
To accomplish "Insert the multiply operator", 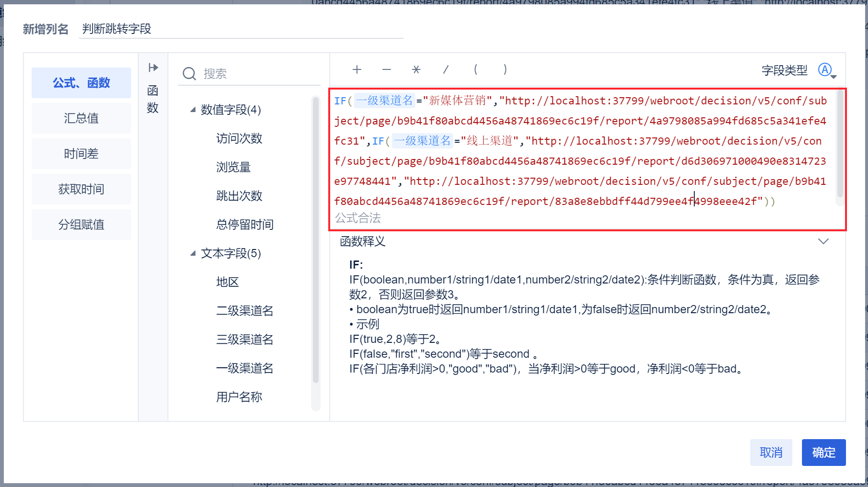I will tap(416, 70).
